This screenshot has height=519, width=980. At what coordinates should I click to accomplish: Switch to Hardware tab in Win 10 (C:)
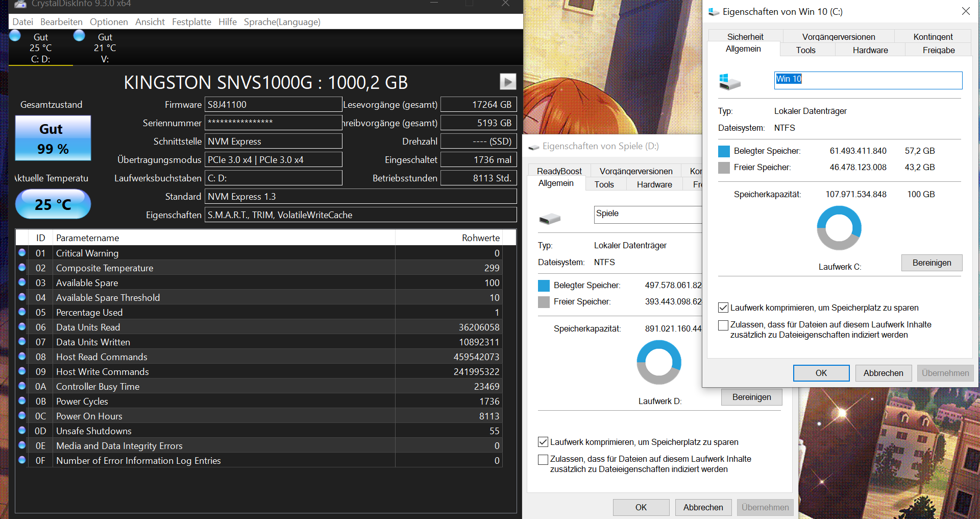pyautogui.click(x=870, y=50)
